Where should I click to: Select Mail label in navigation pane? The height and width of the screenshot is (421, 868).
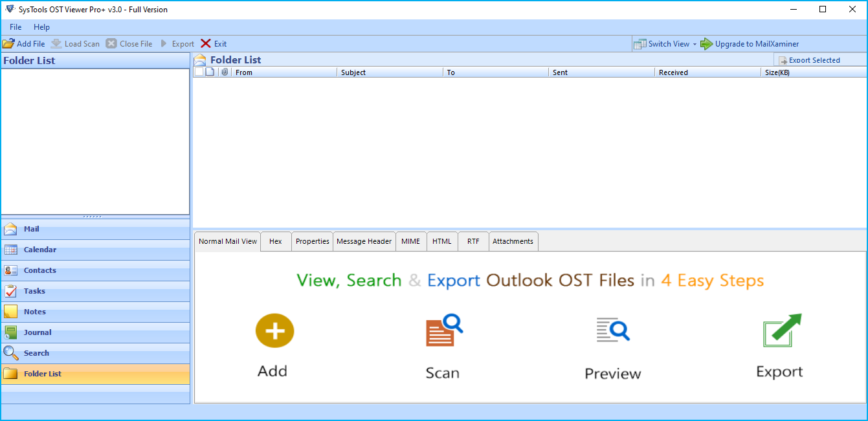(x=32, y=229)
